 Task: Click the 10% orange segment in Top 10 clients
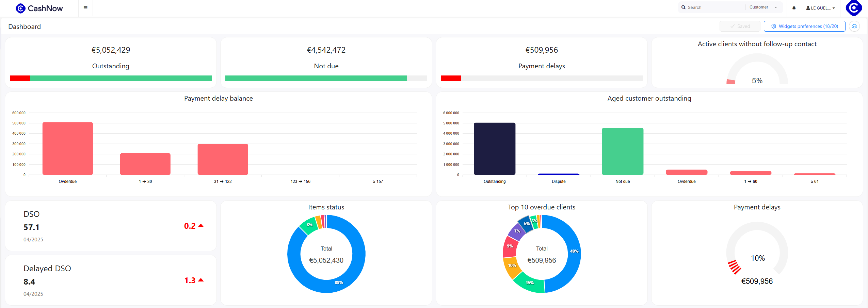(512, 266)
